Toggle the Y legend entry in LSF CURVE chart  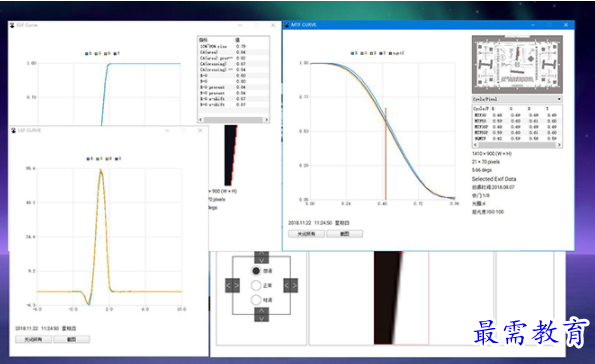point(118,159)
